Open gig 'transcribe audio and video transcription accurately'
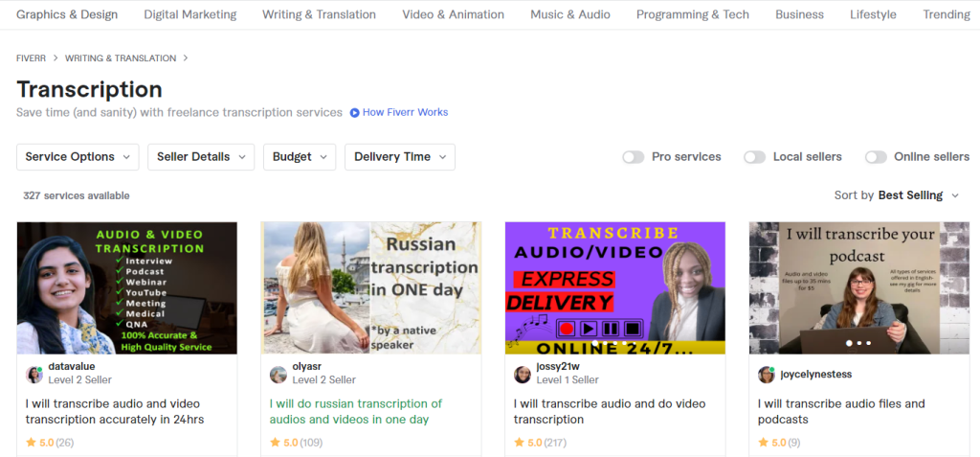Viewport: 980px width, 457px height. pos(115,411)
